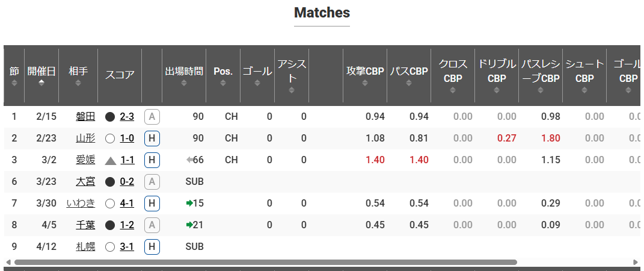Open opponent link 千葉
The image size is (644, 271).
pyautogui.click(x=85, y=225)
